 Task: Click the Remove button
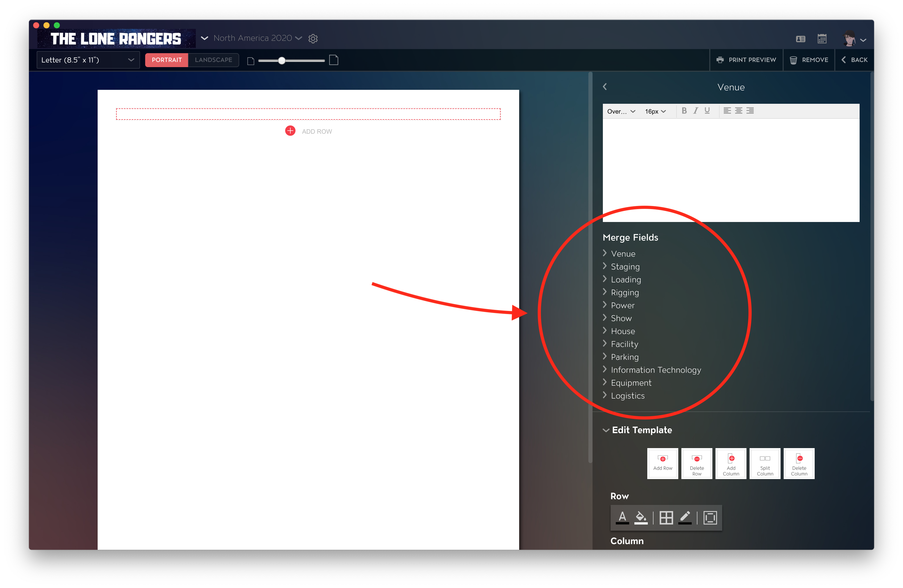809,60
